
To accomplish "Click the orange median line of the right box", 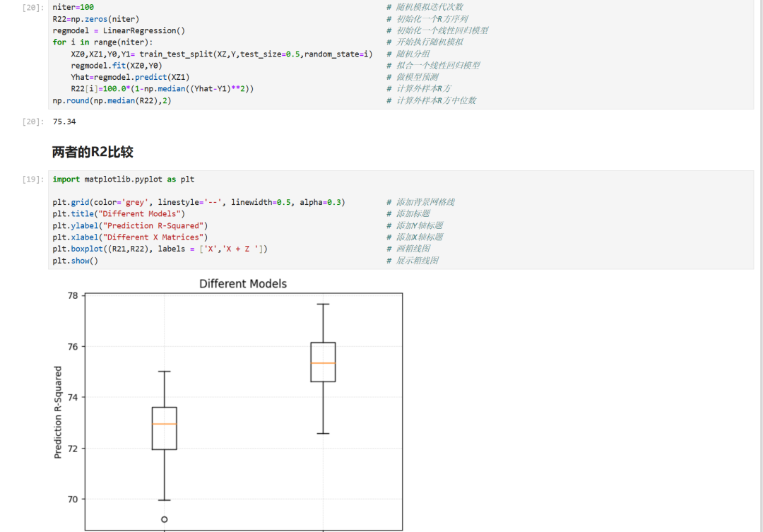I will [323, 363].
